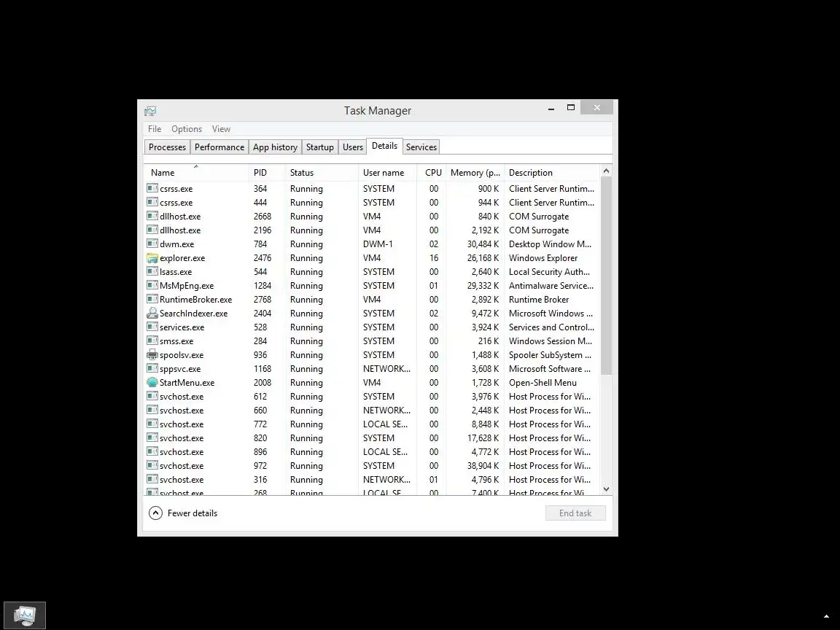Screen dimensions: 840x630
Task: Sort by the CPU column header
Action: tap(432, 173)
